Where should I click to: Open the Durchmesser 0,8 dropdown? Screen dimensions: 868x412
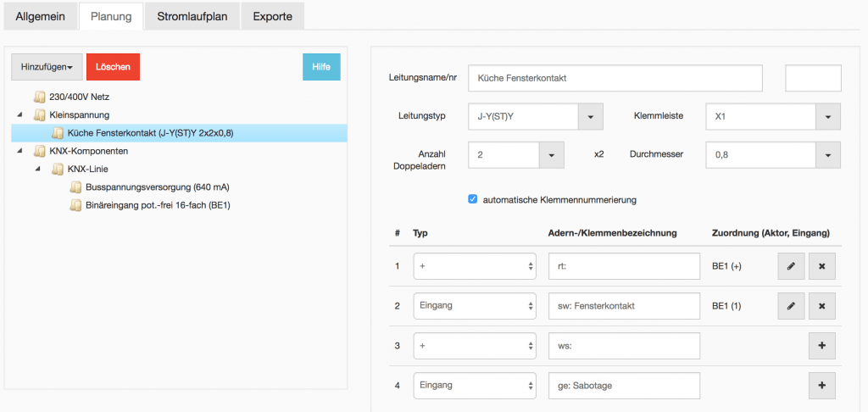(x=828, y=155)
